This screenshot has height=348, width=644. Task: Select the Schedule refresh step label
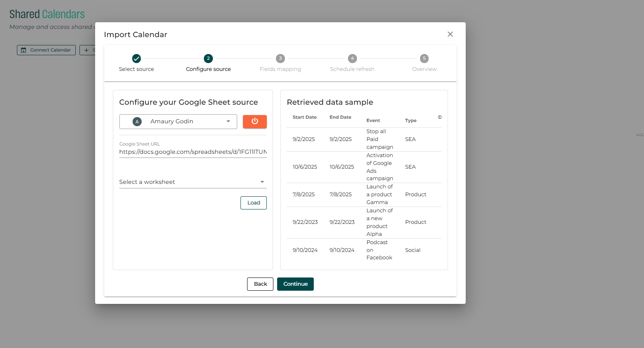point(352,69)
